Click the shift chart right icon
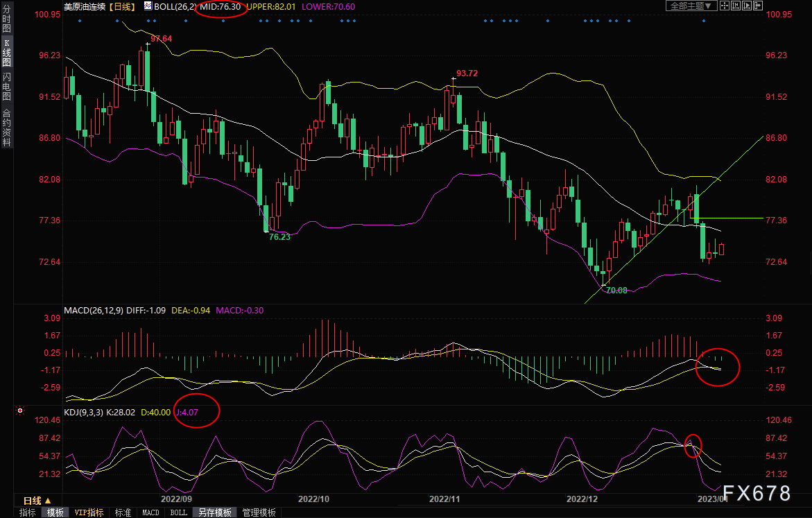Image resolution: width=812 pixels, height=518 pixels. [x=758, y=6]
